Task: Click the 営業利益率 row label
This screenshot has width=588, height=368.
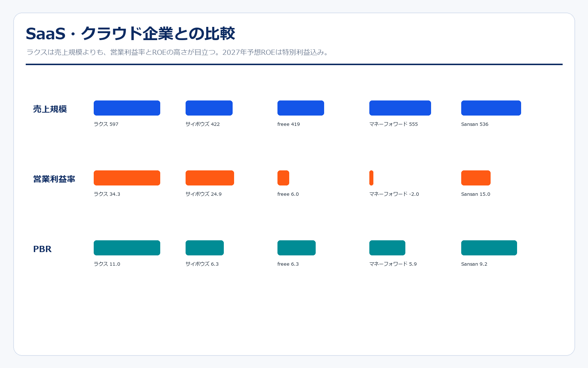Action: click(54, 179)
